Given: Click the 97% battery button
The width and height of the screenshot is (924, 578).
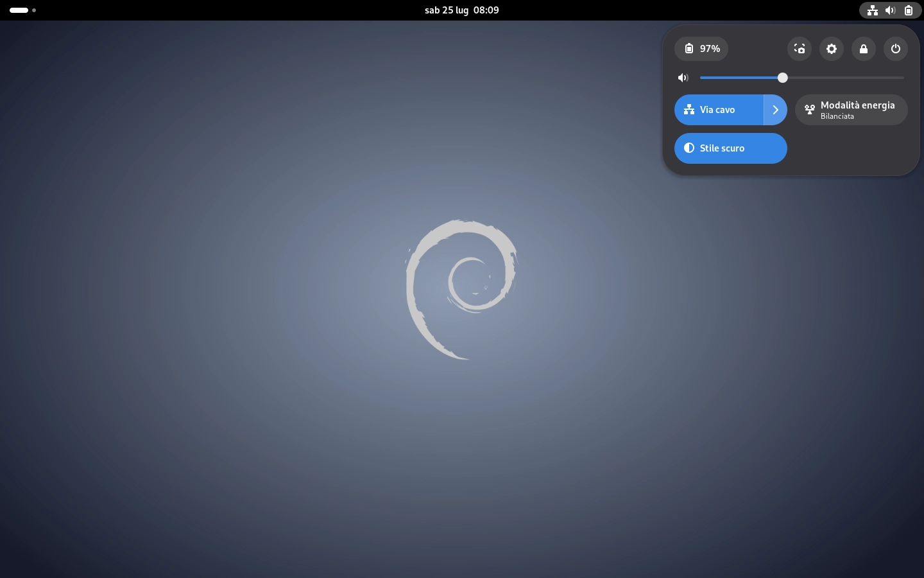Looking at the screenshot, I should point(701,49).
